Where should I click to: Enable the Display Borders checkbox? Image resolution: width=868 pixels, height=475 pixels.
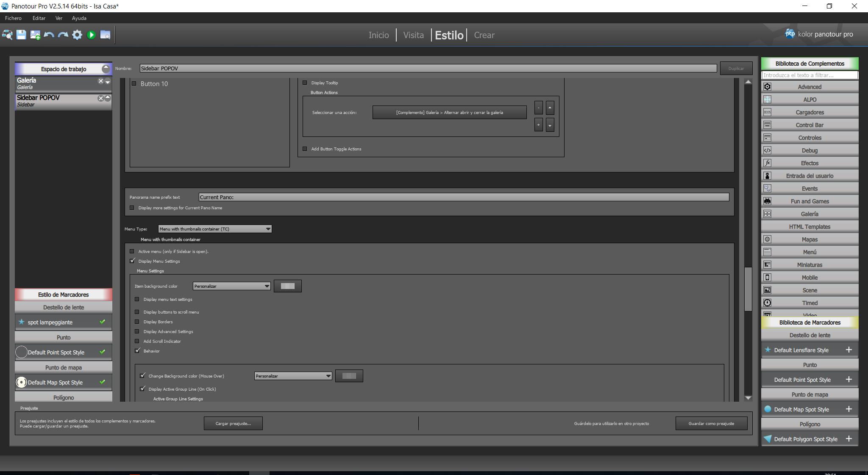point(137,322)
